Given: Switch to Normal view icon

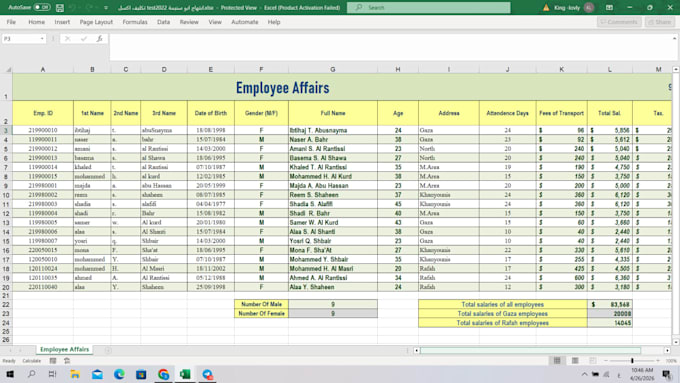Looking at the screenshot, I should coord(557,360).
